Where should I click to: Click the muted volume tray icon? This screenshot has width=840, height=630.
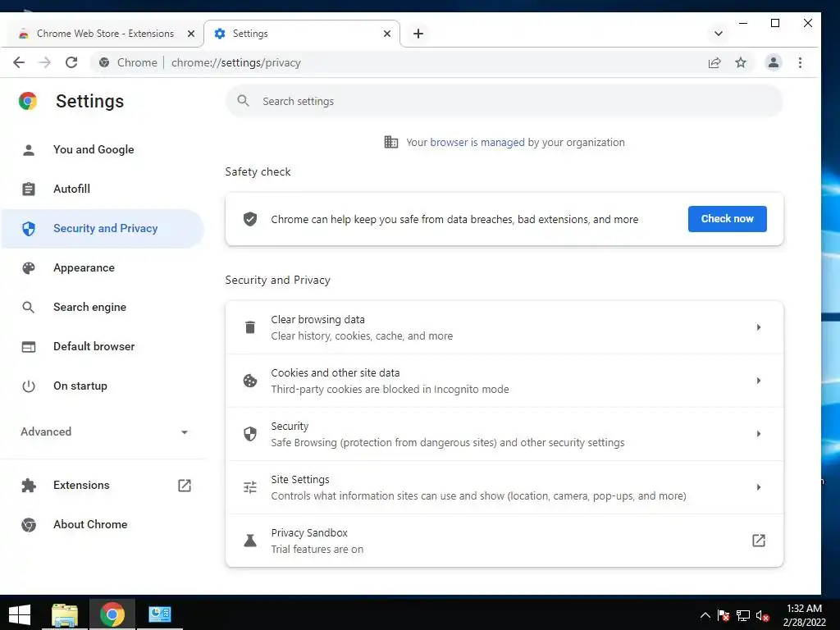coord(762,616)
